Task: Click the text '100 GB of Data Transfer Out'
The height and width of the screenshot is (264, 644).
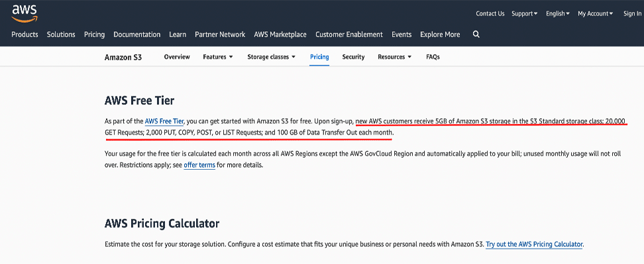Action: (x=318, y=133)
